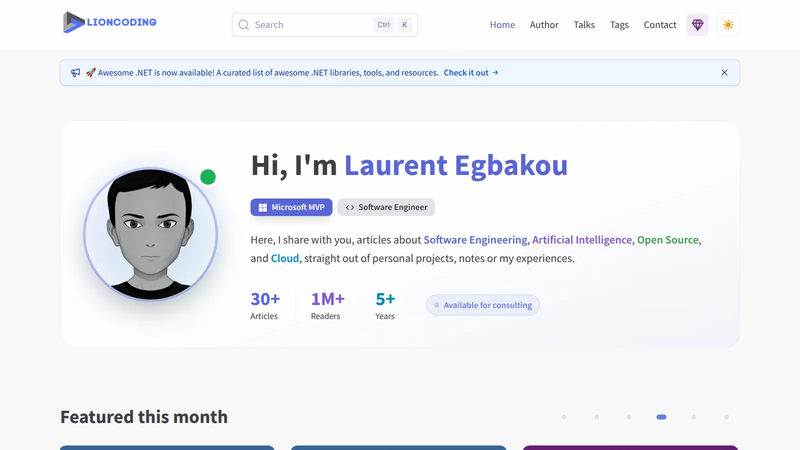The image size is (800, 450).
Task: Click the 1M+ Readers stat
Action: pos(328,305)
